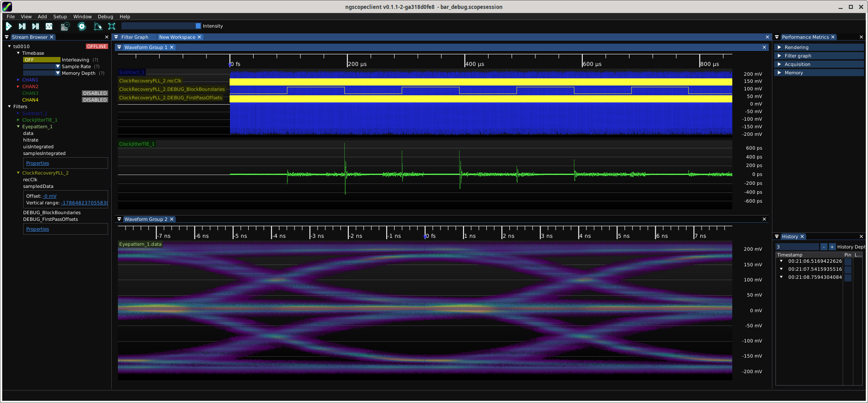Viewport: 868px width, 403px height.
Task: Open the waveform History toolbar icon
Action: click(x=65, y=26)
